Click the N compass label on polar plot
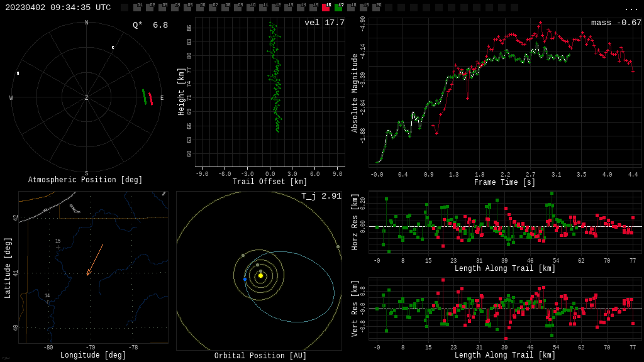Screen dimensions: 644x362 (87, 23)
